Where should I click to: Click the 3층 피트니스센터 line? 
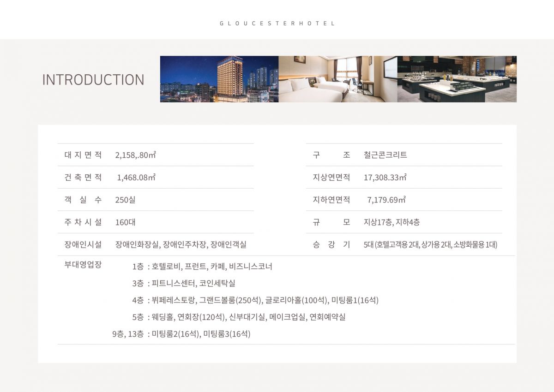click(184, 283)
